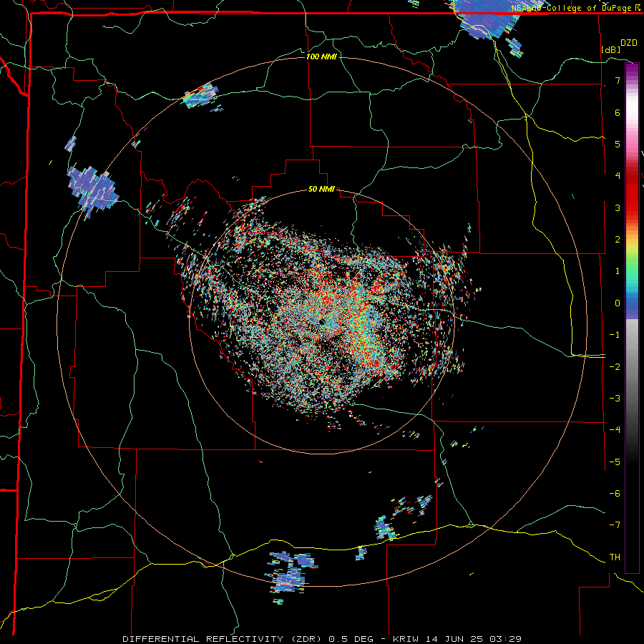Click the DIFFERENTIAL REFLECTIVITY (ZDR) title text

[x=223, y=639]
